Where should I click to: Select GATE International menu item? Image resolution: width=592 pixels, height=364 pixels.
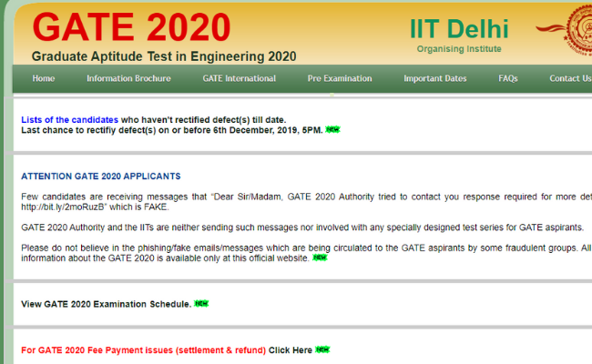tap(239, 78)
